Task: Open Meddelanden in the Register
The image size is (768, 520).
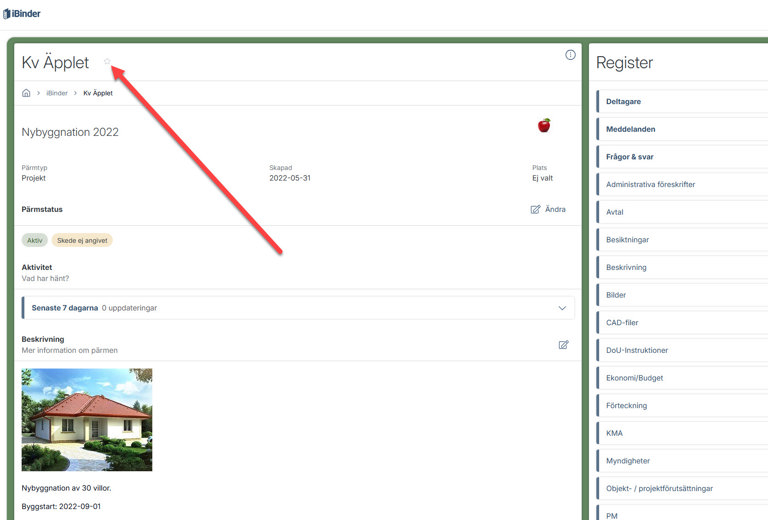Action: pyautogui.click(x=631, y=129)
